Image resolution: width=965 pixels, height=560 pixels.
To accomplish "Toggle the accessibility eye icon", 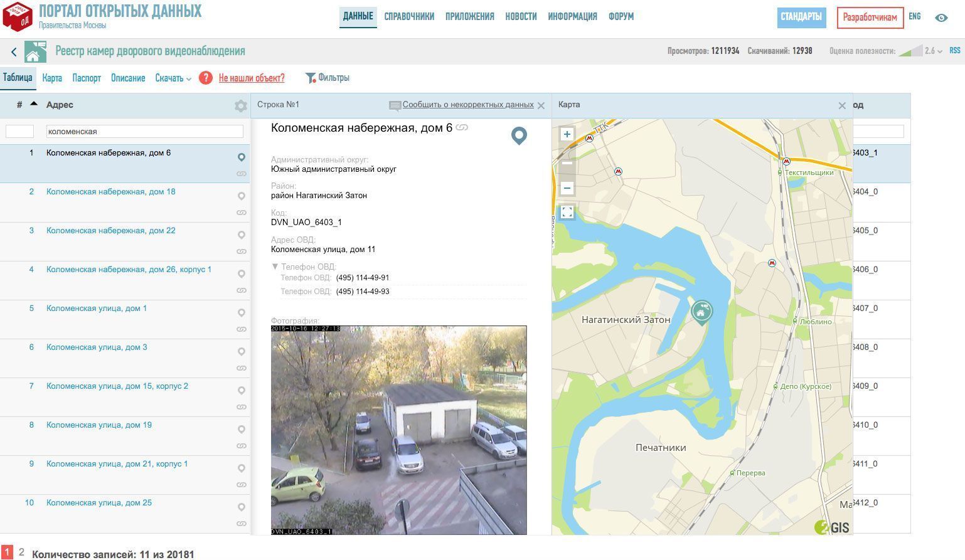I will click(x=941, y=18).
